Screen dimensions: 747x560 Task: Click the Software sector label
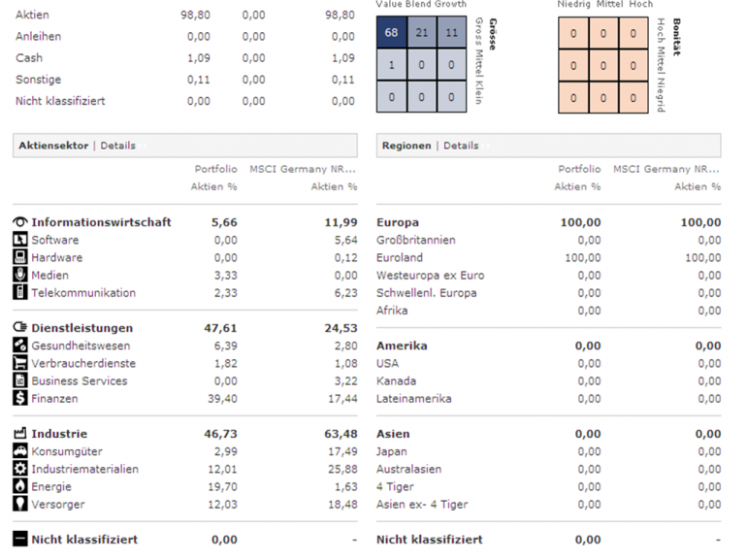tap(55, 240)
